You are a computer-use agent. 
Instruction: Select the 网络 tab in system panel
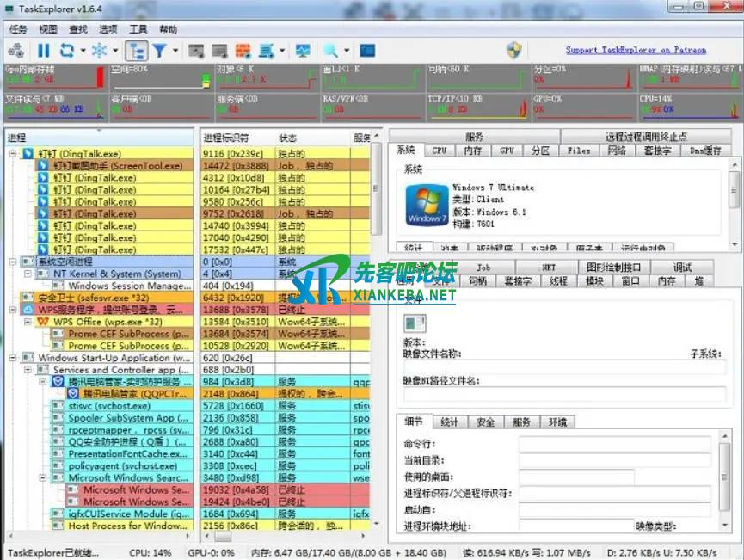(617, 151)
